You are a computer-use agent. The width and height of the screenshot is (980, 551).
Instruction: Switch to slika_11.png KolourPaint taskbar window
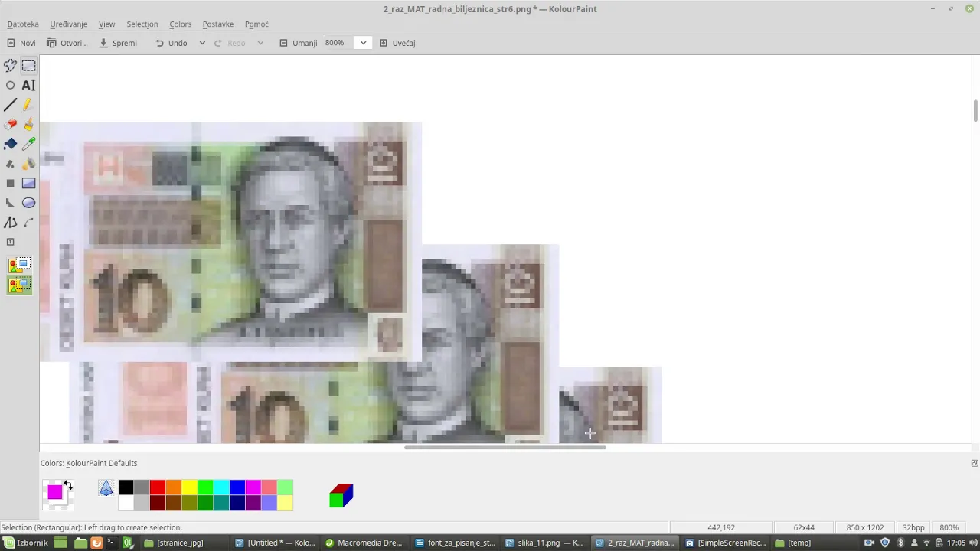click(x=545, y=543)
